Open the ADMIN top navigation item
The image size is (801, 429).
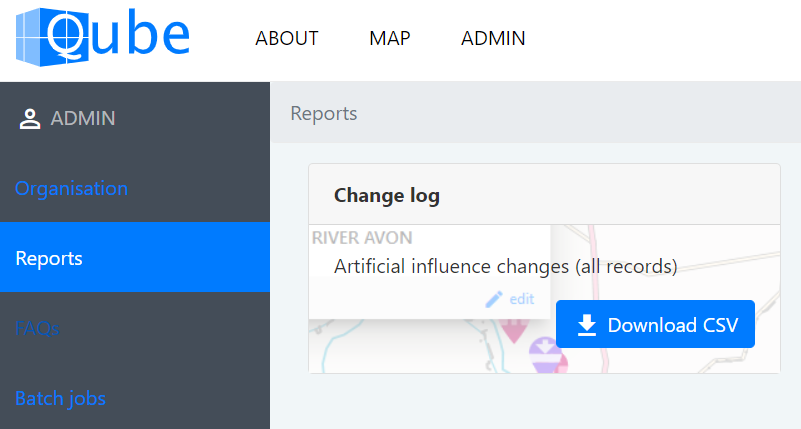(x=493, y=39)
